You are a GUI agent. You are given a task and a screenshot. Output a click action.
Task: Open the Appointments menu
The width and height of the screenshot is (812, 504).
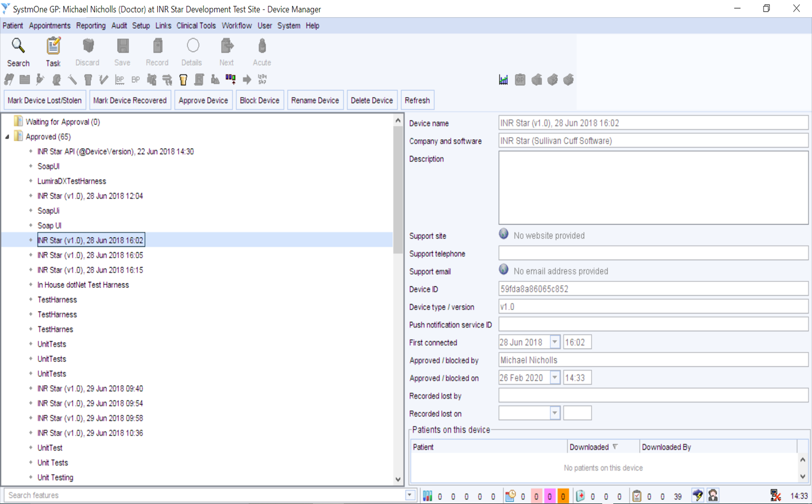coord(49,26)
